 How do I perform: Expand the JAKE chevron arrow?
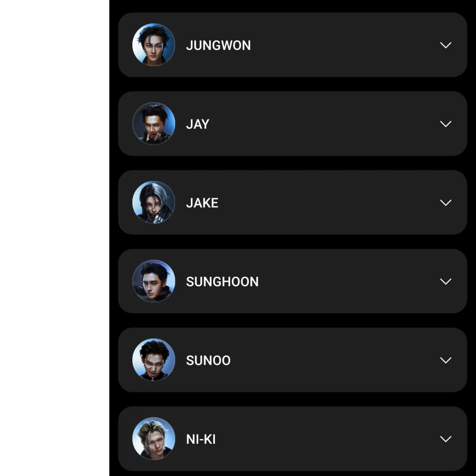446,202
